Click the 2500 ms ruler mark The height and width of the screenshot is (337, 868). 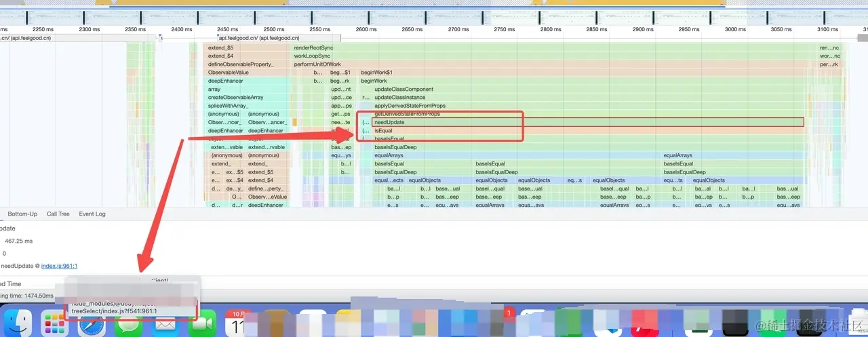coord(274,29)
